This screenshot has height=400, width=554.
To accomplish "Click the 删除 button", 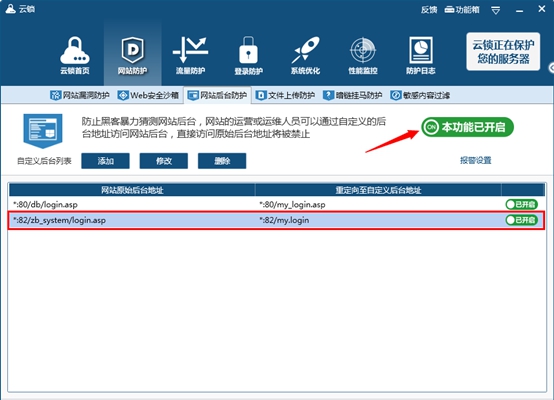I will pos(222,161).
